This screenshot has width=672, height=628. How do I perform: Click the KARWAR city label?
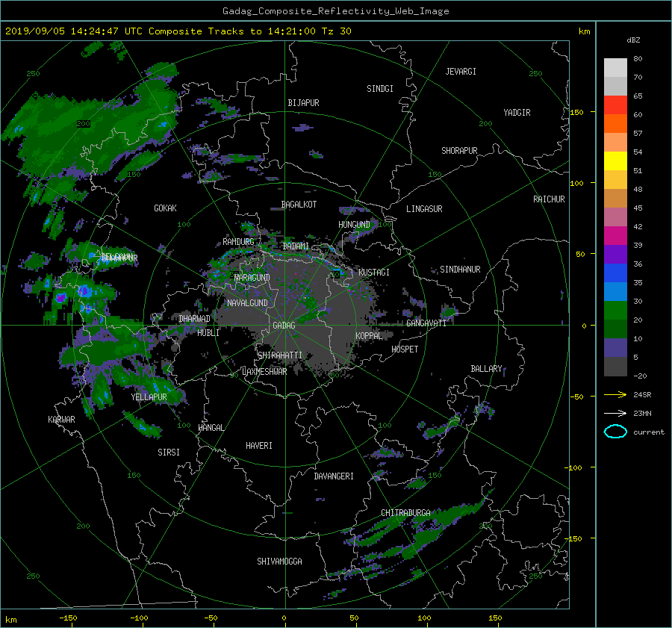pos(61,420)
